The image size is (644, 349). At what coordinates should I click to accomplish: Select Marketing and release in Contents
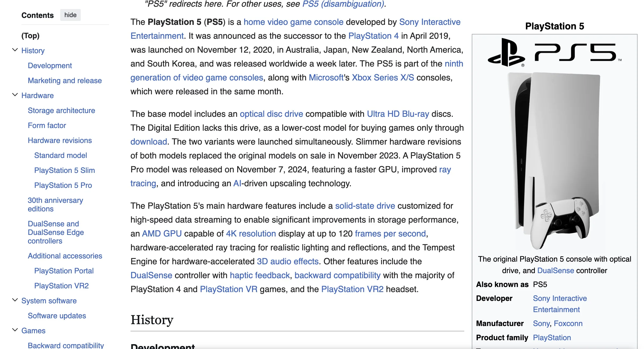pyautogui.click(x=64, y=80)
